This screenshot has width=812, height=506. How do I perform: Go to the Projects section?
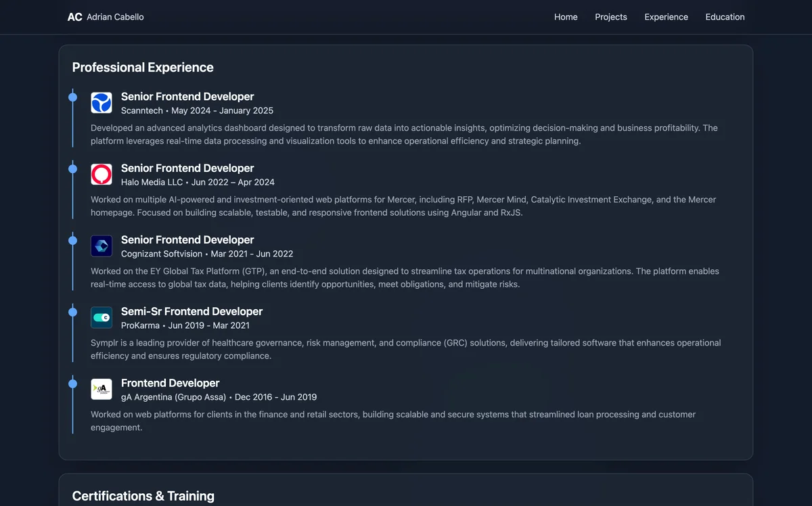(x=611, y=17)
